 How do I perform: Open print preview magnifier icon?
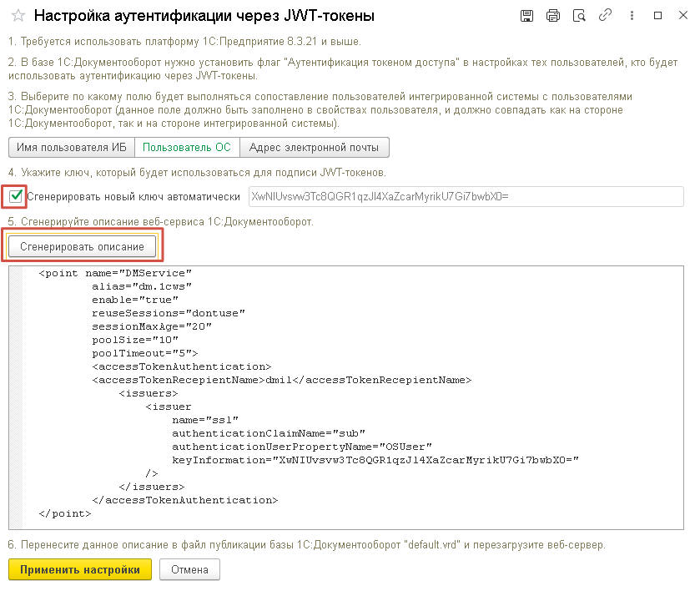click(x=579, y=16)
